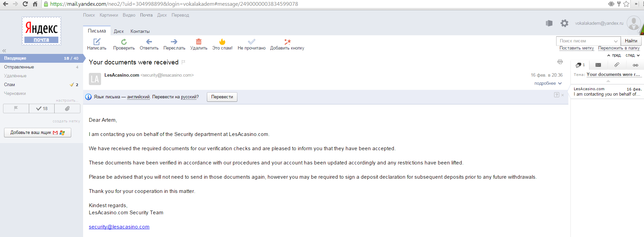
Task: Open Картинки in top service bar
Action: 109,15
